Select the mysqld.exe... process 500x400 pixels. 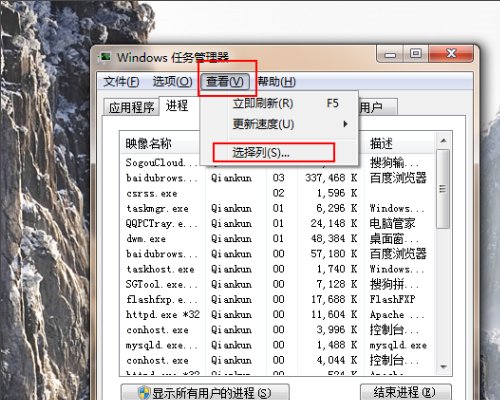click(x=277, y=345)
